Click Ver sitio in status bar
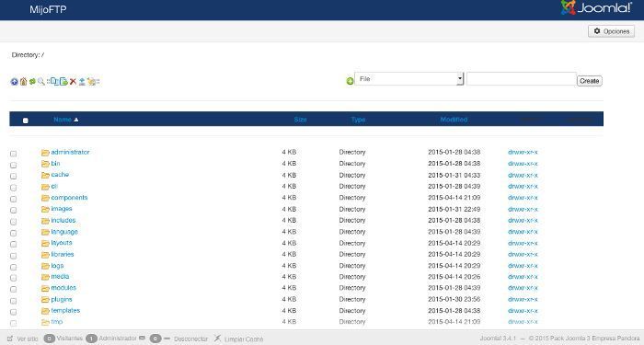The width and height of the screenshot is (644, 345). [x=28, y=339]
